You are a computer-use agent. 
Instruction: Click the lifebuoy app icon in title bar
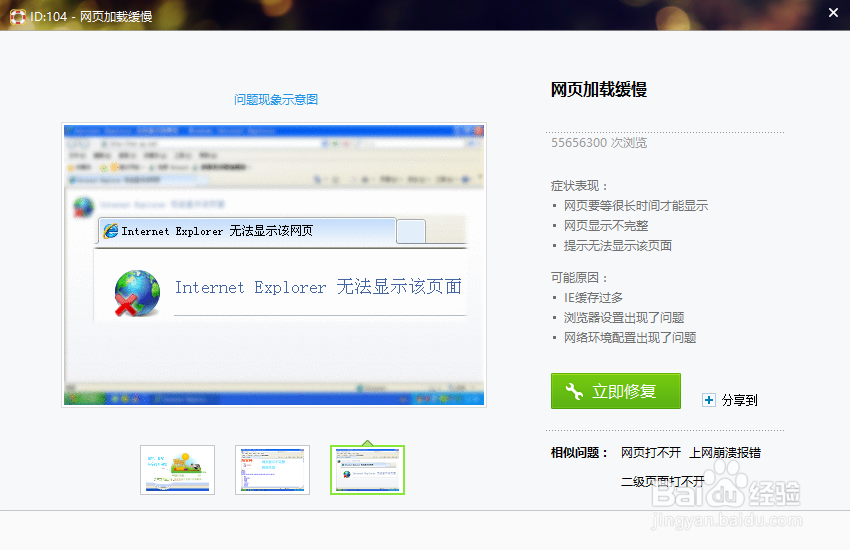pos(17,17)
